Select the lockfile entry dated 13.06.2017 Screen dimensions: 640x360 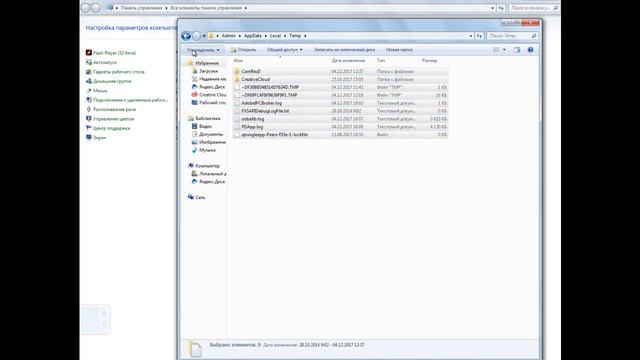341,135
